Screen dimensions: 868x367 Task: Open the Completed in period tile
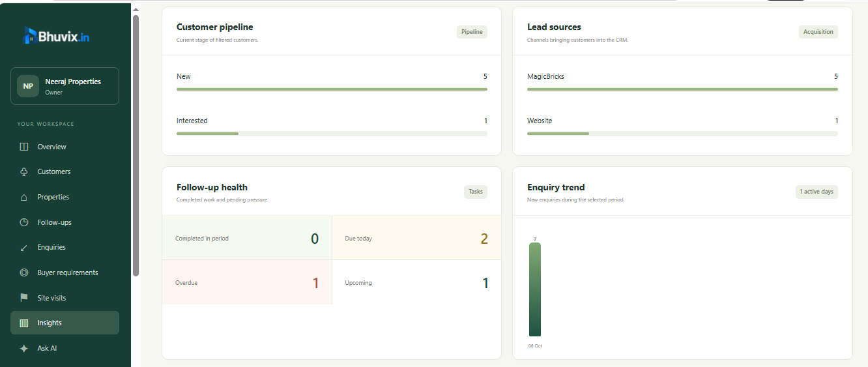click(247, 238)
